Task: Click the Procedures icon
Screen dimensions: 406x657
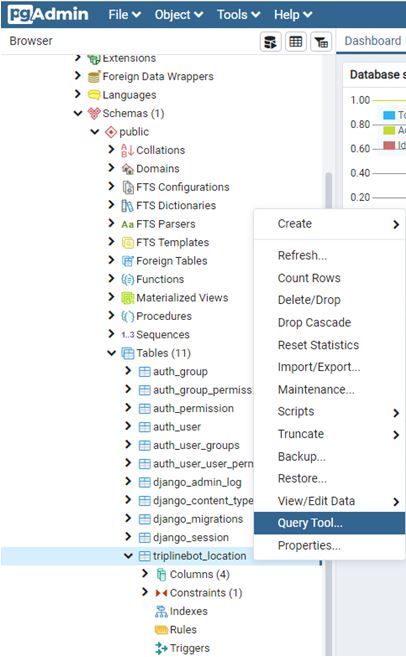Action: click(127, 316)
